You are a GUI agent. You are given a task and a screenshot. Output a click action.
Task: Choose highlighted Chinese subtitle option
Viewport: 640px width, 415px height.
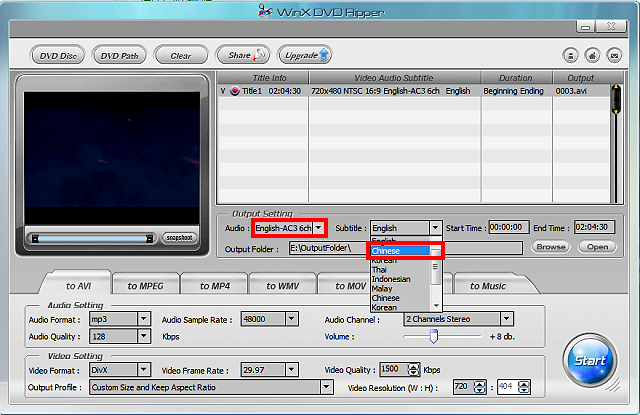tap(400, 251)
